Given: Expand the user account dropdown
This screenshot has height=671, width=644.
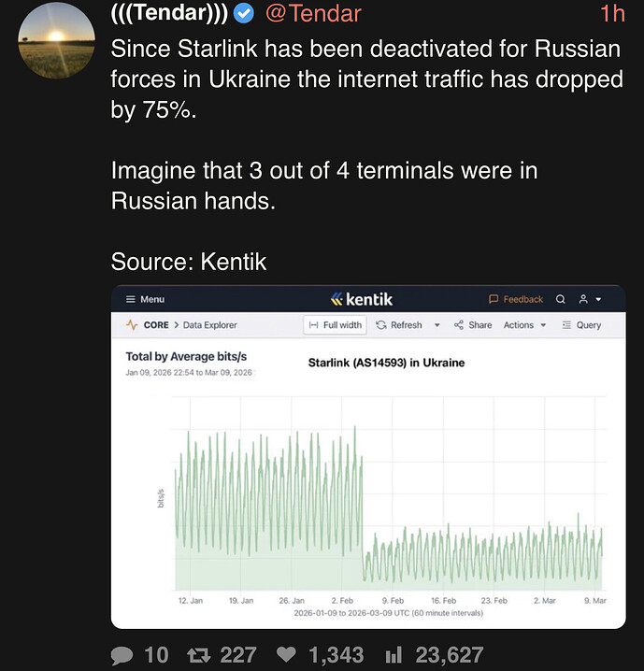Looking at the screenshot, I should (590, 299).
